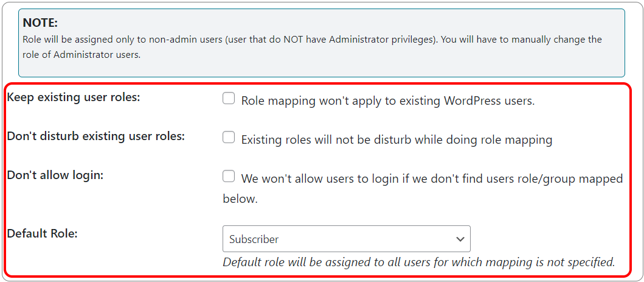Click the 'Don't allow login:' label

tap(55, 175)
